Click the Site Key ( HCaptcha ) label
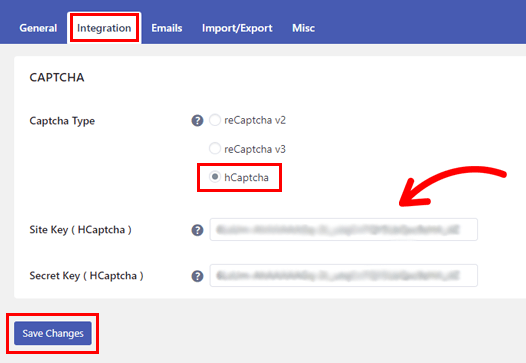526x363 pixels. pyautogui.click(x=81, y=230)
